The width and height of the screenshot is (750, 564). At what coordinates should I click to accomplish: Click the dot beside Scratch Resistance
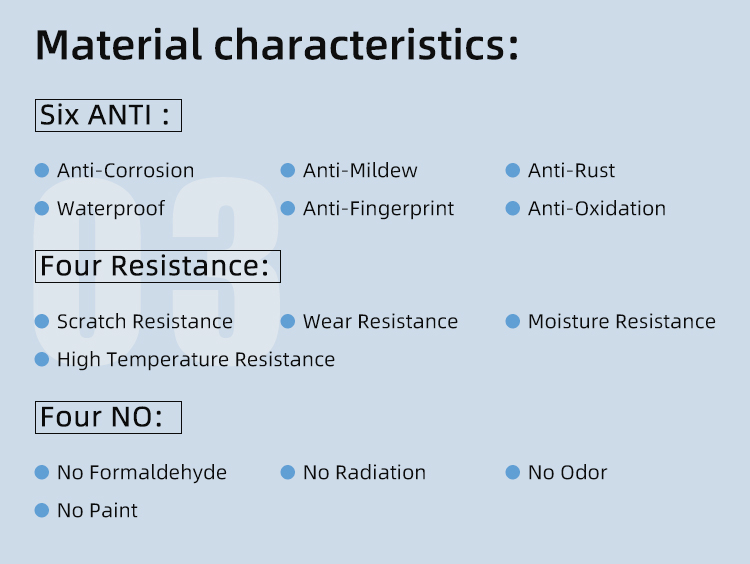pos(42,321)
